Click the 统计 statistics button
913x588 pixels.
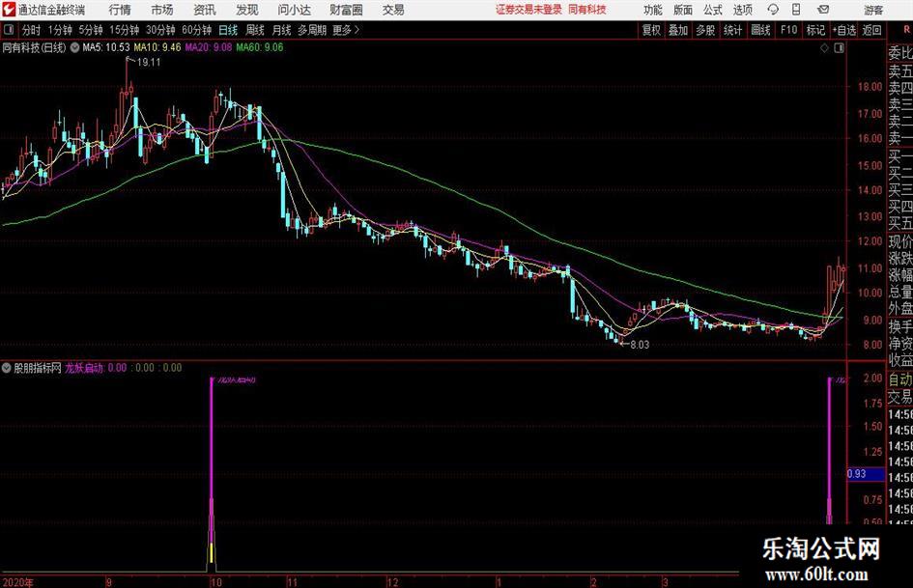click(x=732, y=30)
